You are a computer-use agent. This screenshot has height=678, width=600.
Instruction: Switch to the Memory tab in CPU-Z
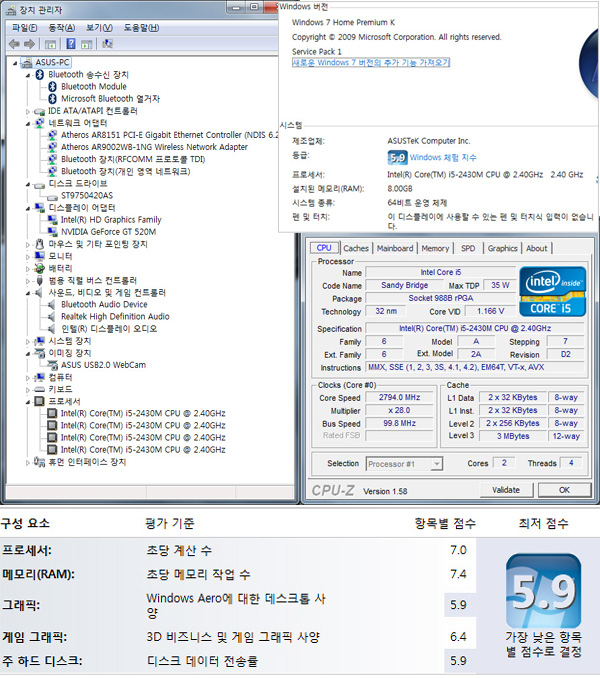[435, 248]
